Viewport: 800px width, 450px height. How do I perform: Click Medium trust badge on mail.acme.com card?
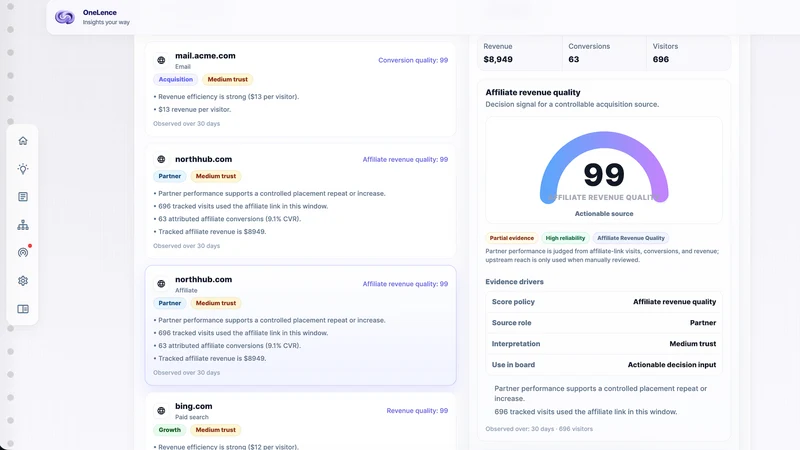click(228, 80)
